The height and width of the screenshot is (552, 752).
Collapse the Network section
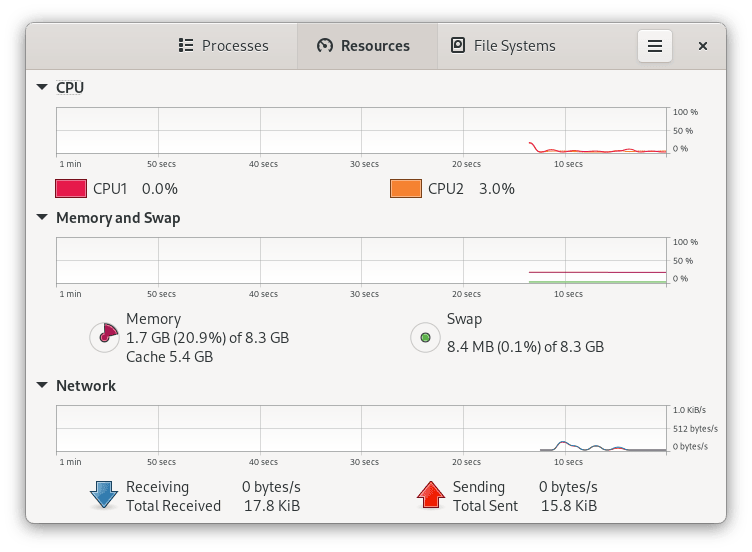tap(42, 385)
